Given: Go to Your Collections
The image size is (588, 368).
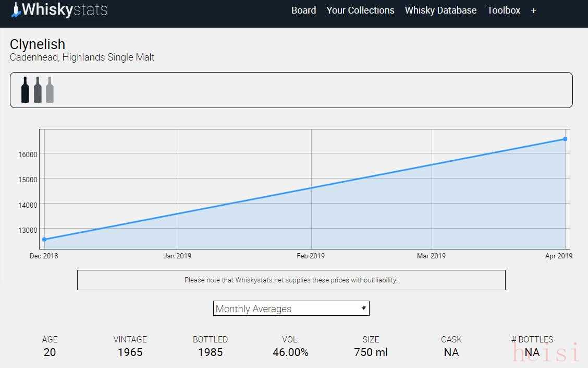Looking at the screenshot, I should tap(360, 10).
